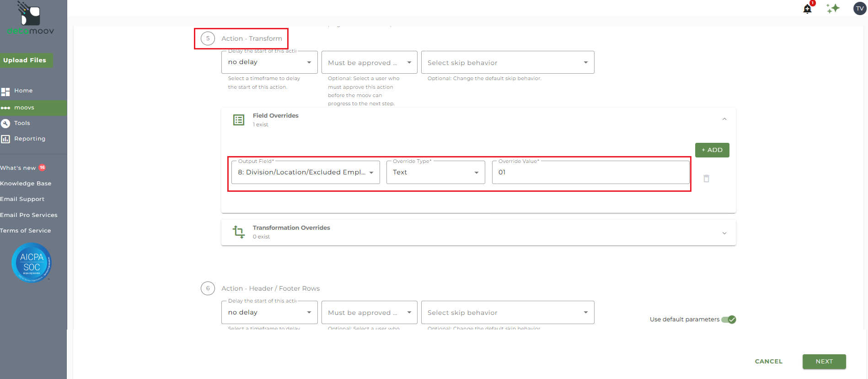Go to Tools in the sidebar

22,123
